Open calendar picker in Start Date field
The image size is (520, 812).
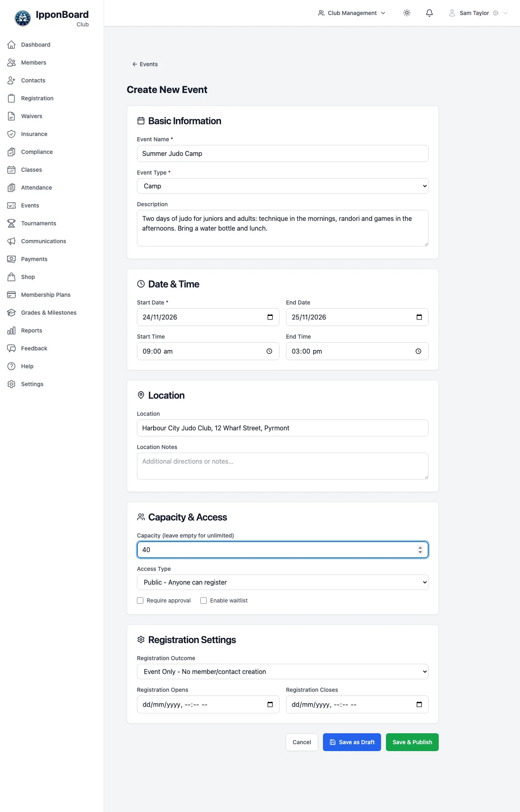tap(270, 317)
